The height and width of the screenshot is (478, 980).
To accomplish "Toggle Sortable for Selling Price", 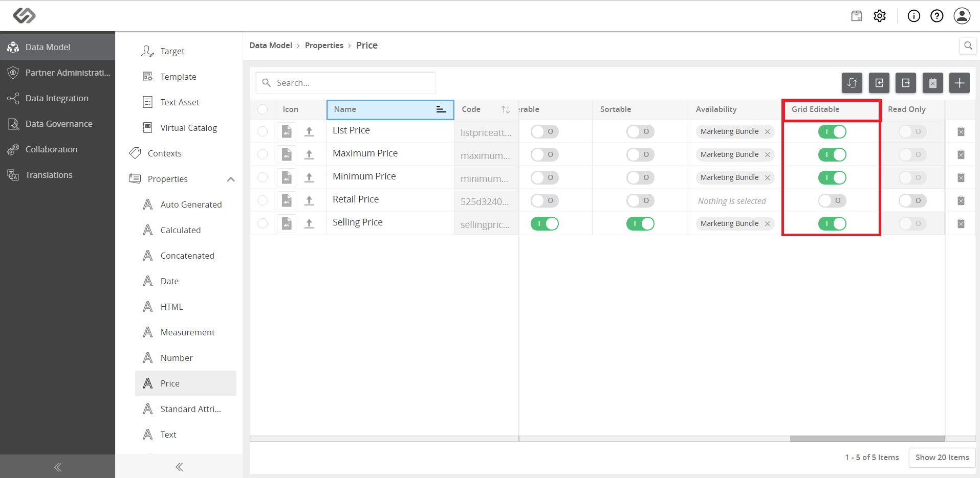I will point(640,224).
